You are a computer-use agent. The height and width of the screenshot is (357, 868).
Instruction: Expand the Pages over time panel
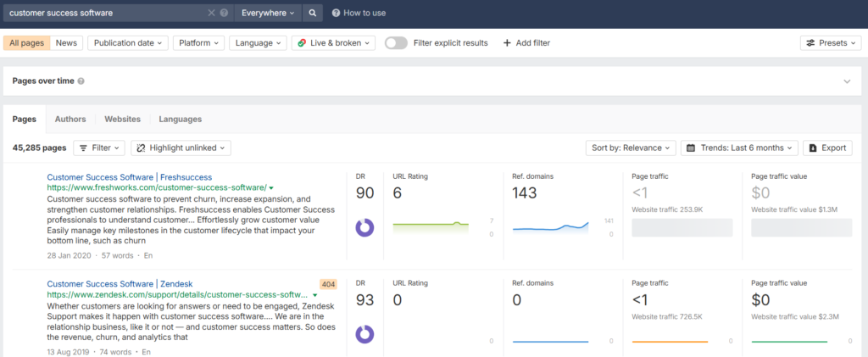[847, 81]
